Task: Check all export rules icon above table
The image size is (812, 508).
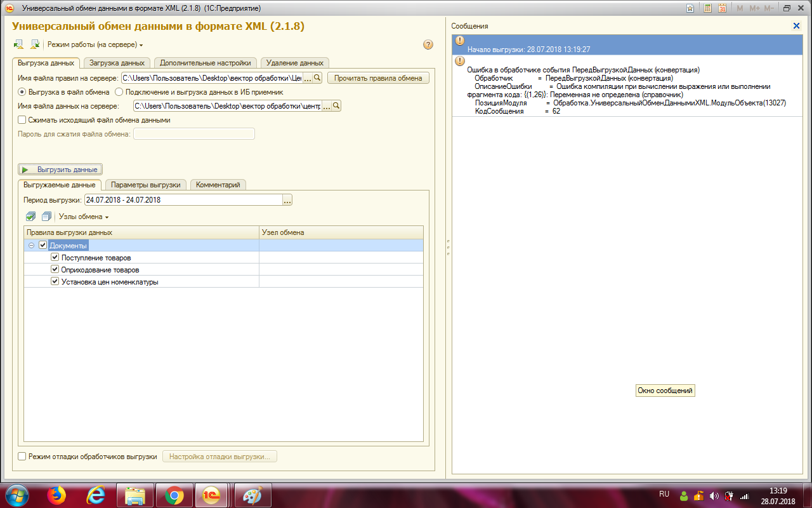Action: tap(31, 217)
